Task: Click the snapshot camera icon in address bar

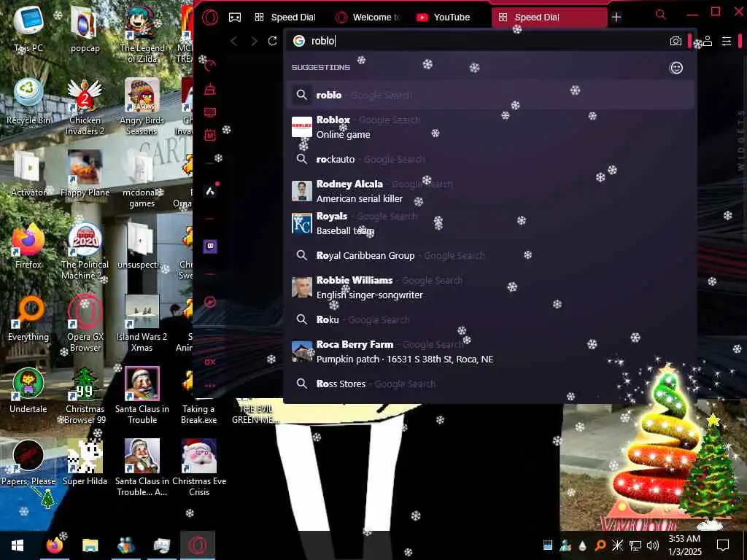Action: [x=676, y=41]
